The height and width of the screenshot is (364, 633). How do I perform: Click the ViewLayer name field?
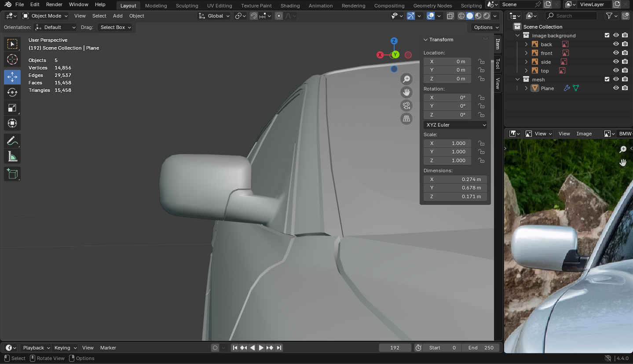click(594, 4)
